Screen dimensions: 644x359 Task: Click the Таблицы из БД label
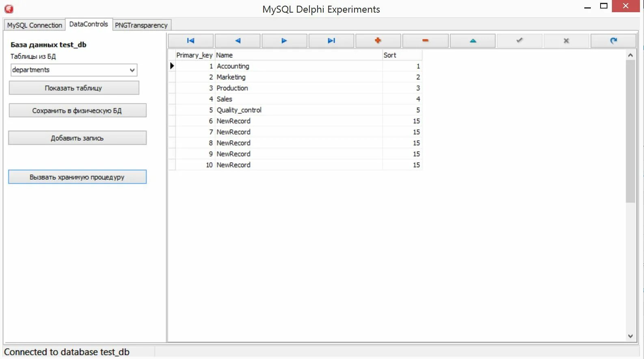tap(33, 56)
